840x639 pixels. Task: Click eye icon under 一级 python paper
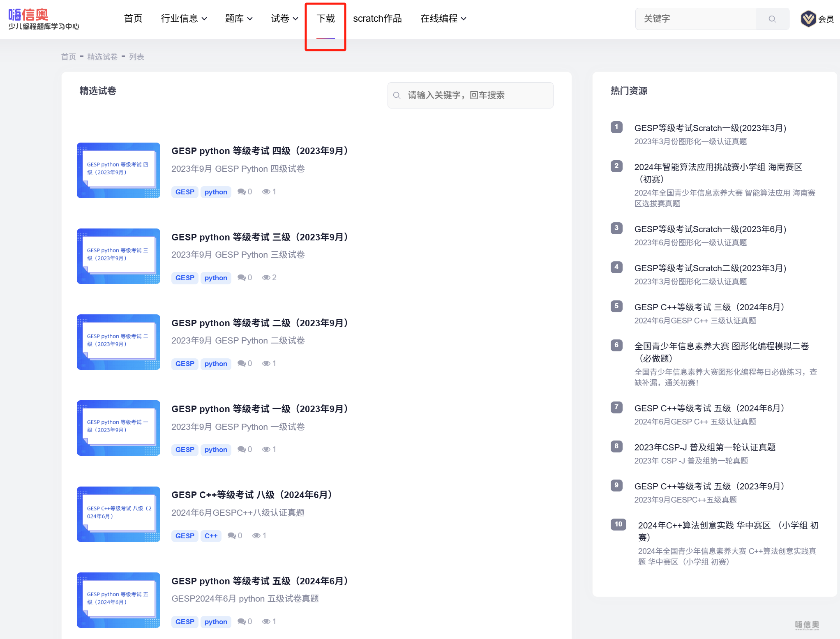pyautogui.click(x=266, y=450)
